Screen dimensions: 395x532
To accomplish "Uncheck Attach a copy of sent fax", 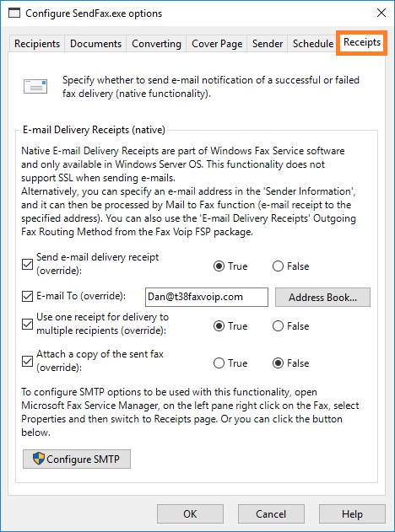I will [27, 362].
